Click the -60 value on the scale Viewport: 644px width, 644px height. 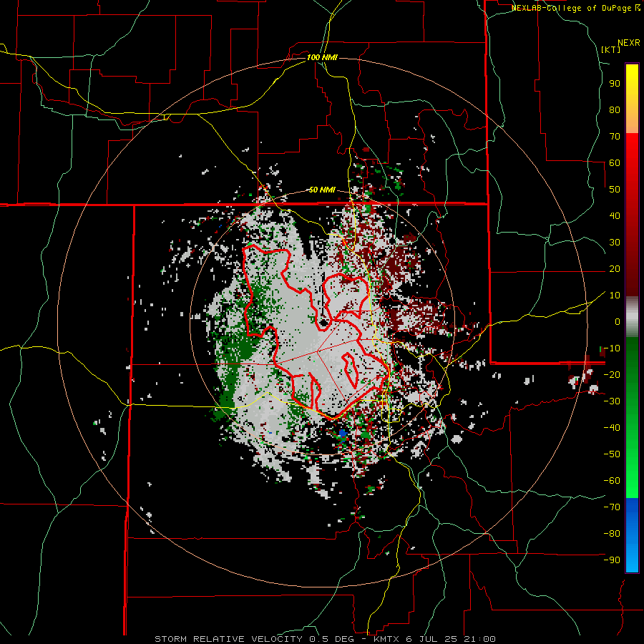pyautogui.click(x=612, y=481)
